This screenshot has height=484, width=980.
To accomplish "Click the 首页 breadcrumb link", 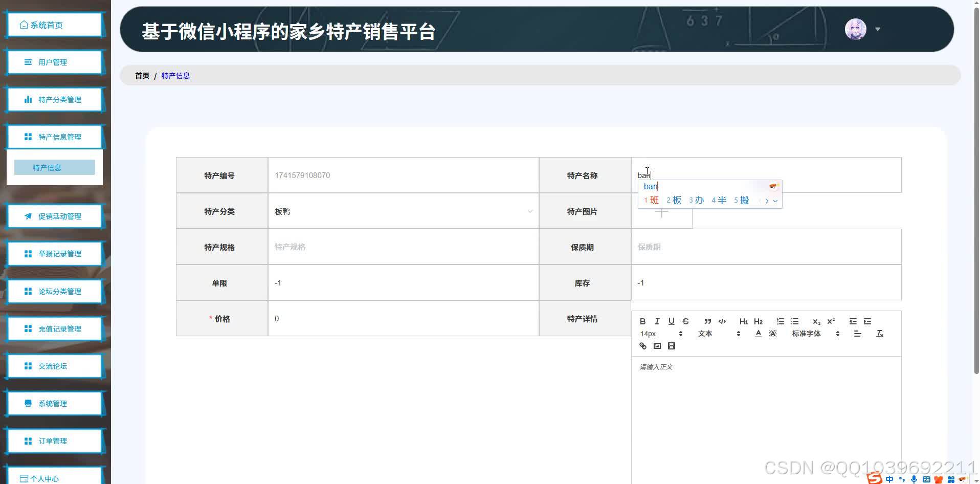I will (x=142, y=75).
